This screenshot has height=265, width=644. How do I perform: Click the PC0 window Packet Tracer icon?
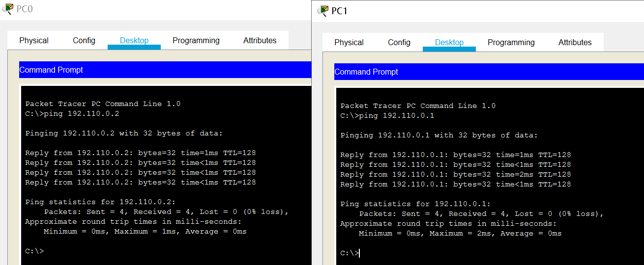tap(8, 9)
